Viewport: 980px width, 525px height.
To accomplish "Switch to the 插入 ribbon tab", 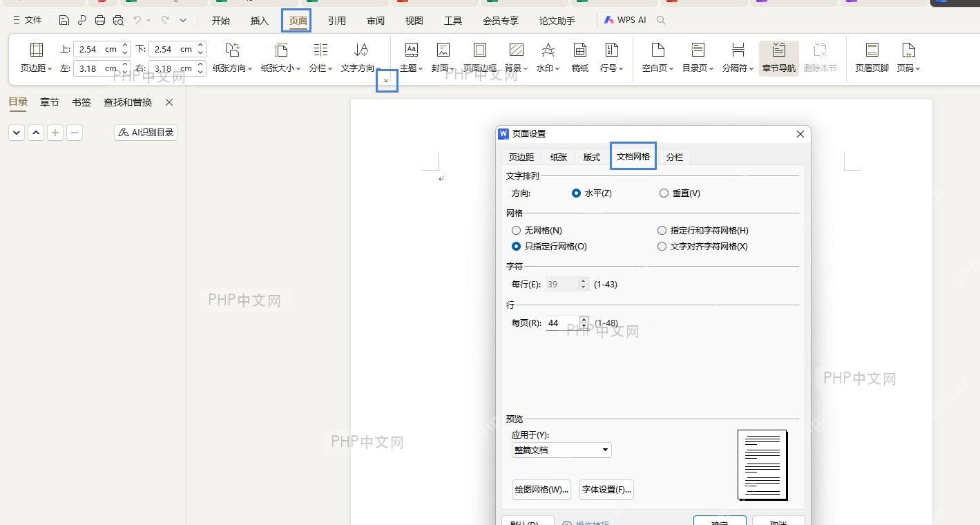I will (x=260, y=21).
